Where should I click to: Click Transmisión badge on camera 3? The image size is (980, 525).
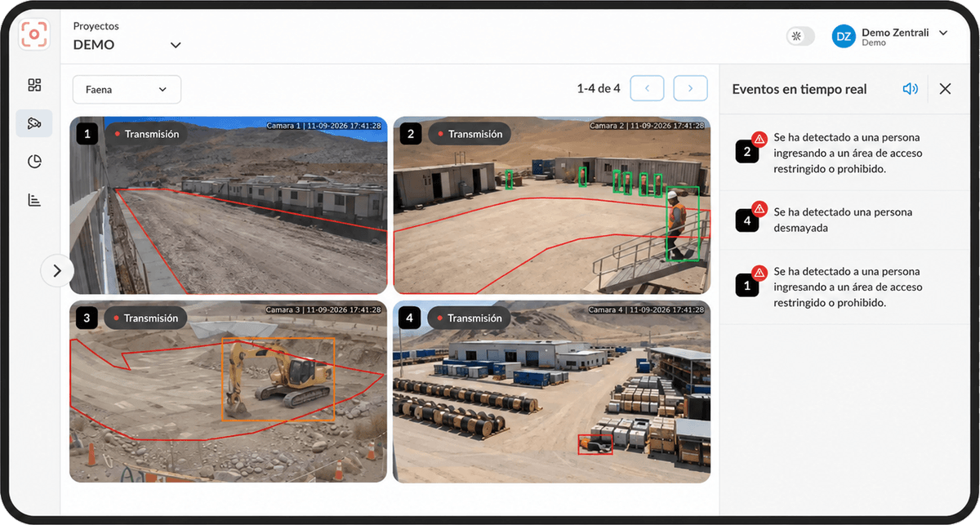[145, 318]
